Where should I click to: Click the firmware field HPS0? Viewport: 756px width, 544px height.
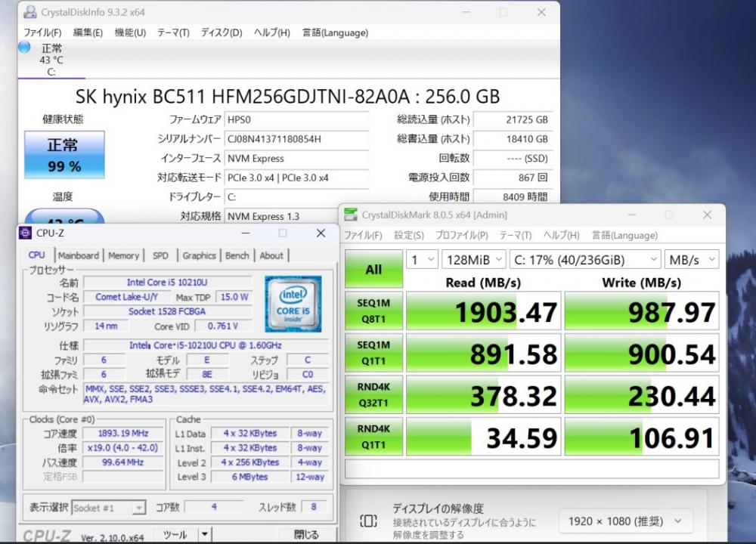pos(296,119)
